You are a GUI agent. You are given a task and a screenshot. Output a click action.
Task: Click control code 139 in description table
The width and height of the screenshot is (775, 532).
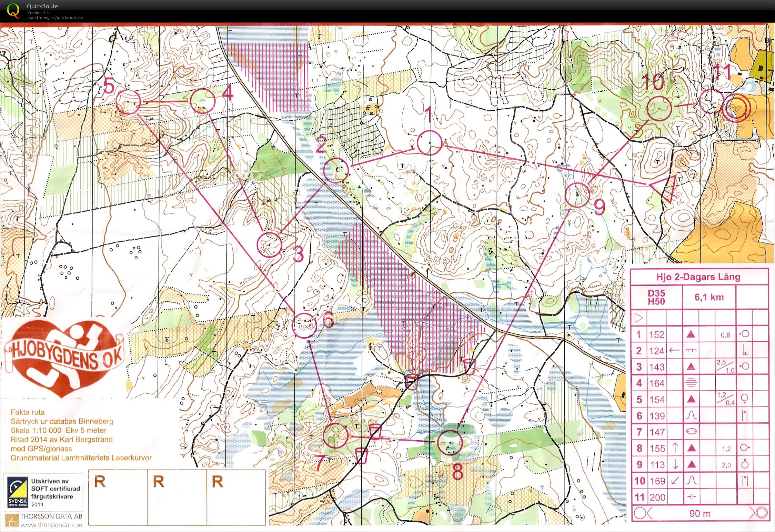click(656, 416)
